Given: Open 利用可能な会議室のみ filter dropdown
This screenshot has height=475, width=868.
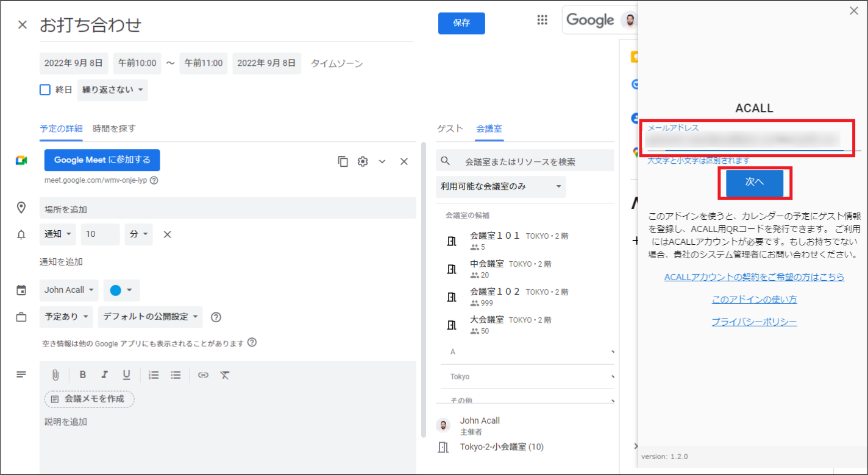Looking at the screenshot, I should 500,187.
